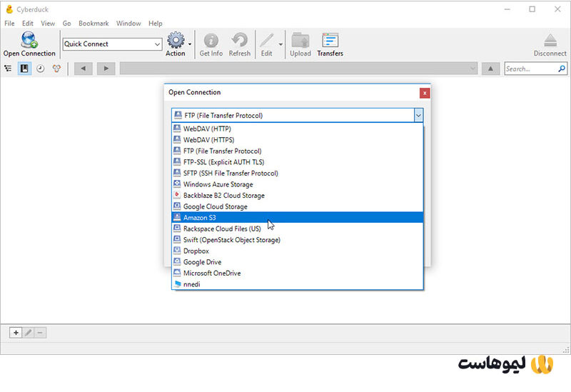
Task: Click the Refresh toolbar icon
Action: click(240, 40)
